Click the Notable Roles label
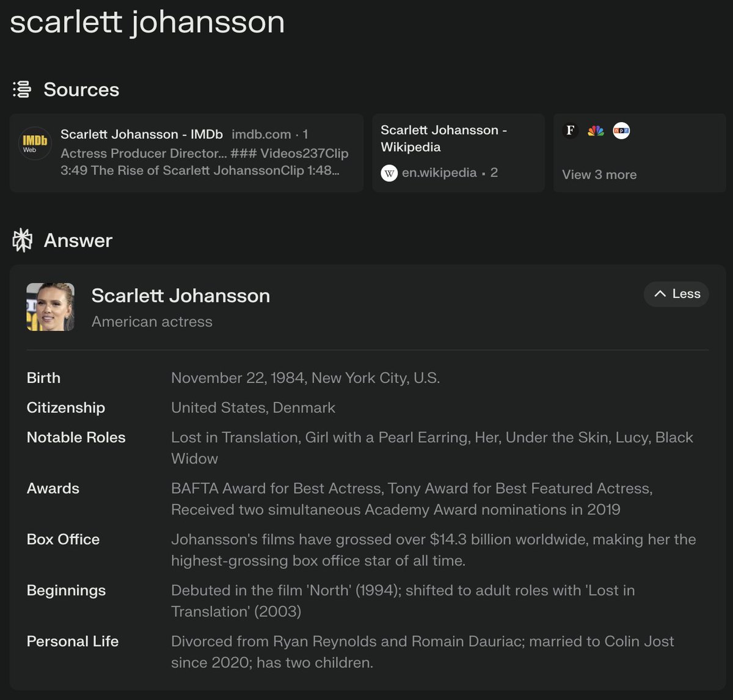This screenshot has width=733, height=700. tap(76, 437)
